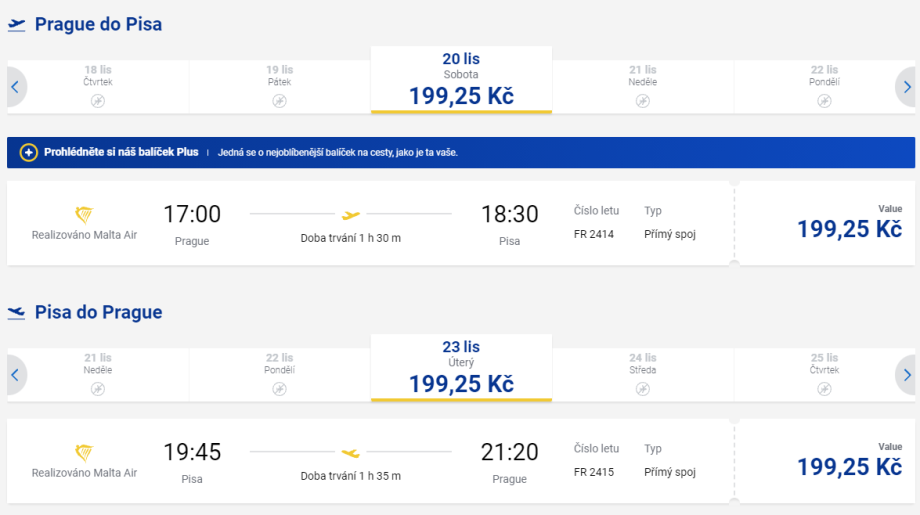Choose the 25 lis Čtvrtek return date

824,374
